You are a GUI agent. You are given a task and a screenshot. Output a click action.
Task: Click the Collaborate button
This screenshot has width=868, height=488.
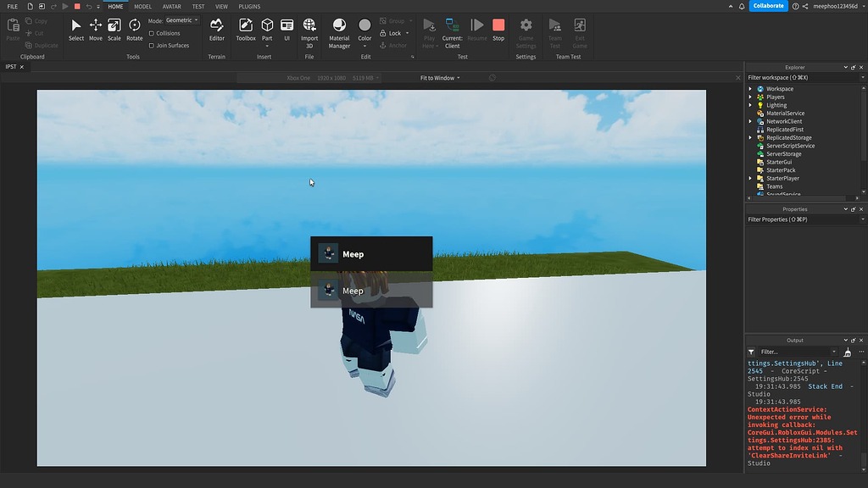[x=767, y=5]
